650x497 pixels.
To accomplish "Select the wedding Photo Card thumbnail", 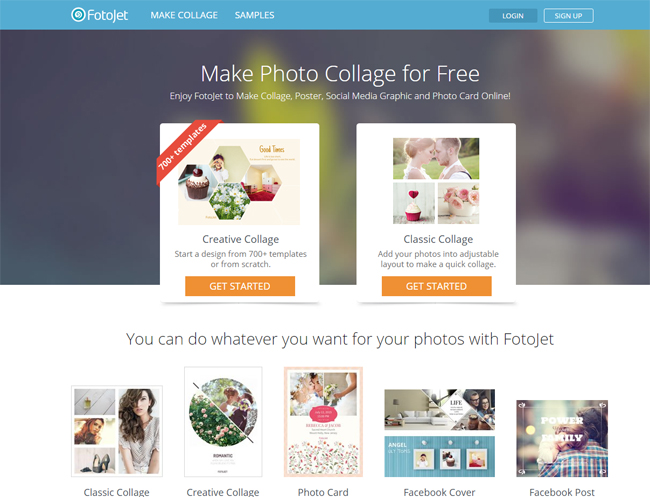I will [323, 422].
